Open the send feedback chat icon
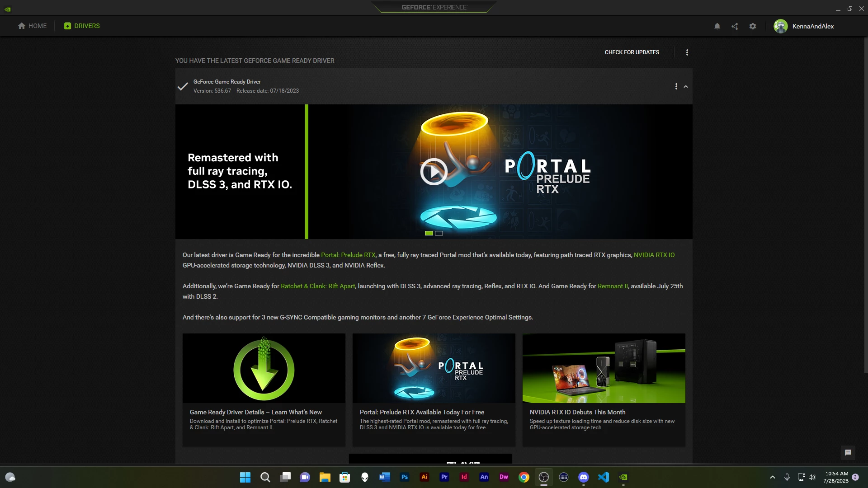This screenshot has width=868, height=488. [848, 452]
